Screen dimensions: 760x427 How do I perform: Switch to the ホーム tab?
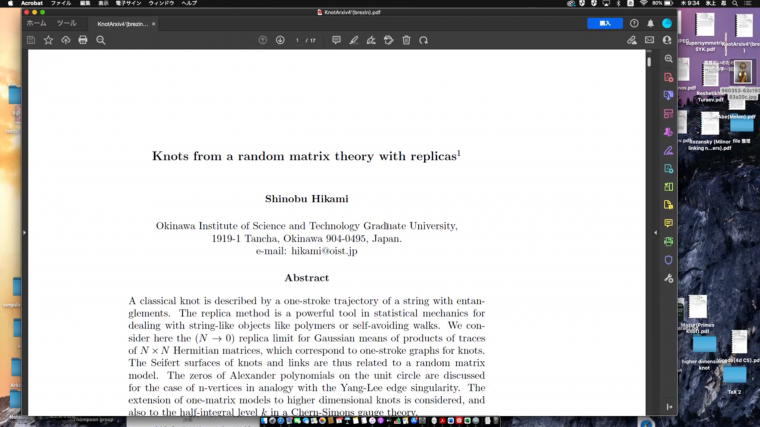tap(36, 23)
